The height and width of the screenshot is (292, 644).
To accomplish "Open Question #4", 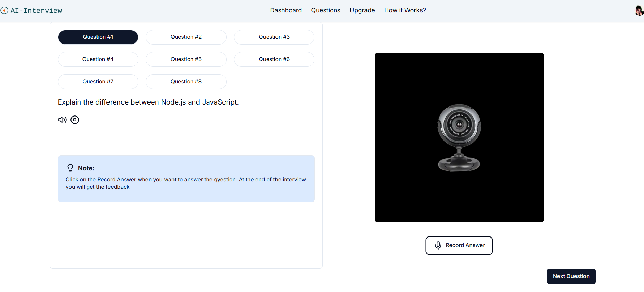I will point(98,59).
